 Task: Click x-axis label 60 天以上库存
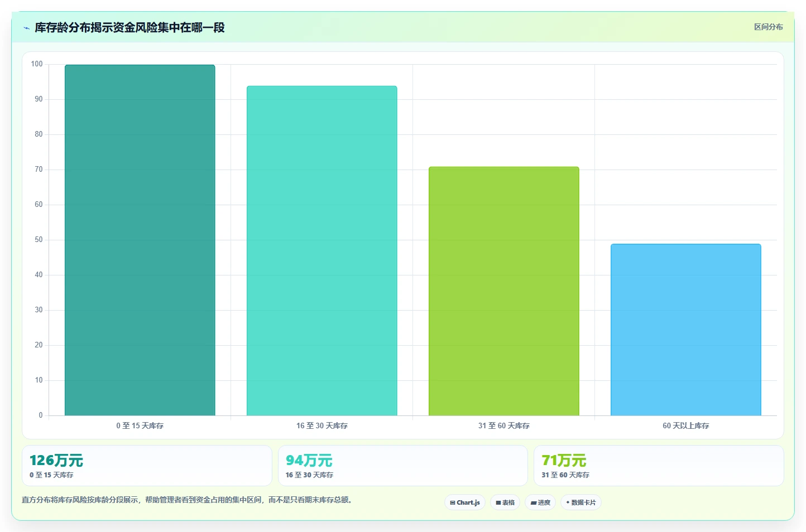(x=686, y=425)
